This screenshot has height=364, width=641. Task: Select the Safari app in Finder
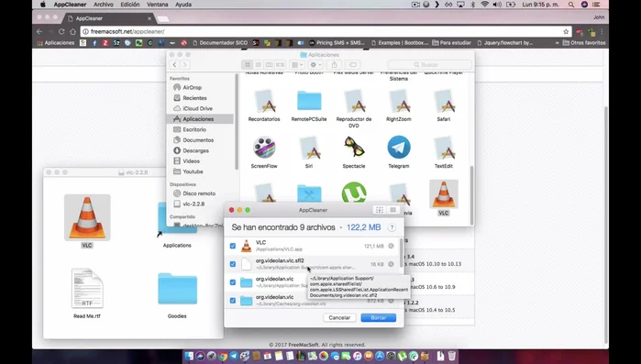tap(444, 101)
